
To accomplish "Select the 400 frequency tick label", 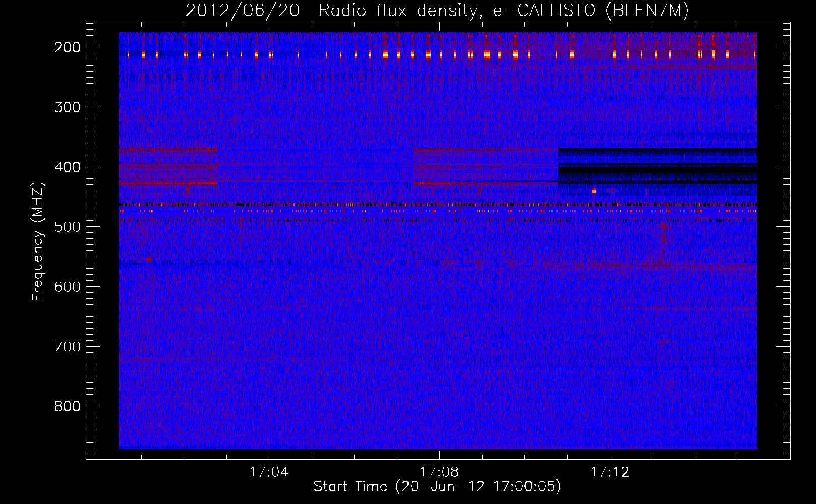I will (67, 167).
